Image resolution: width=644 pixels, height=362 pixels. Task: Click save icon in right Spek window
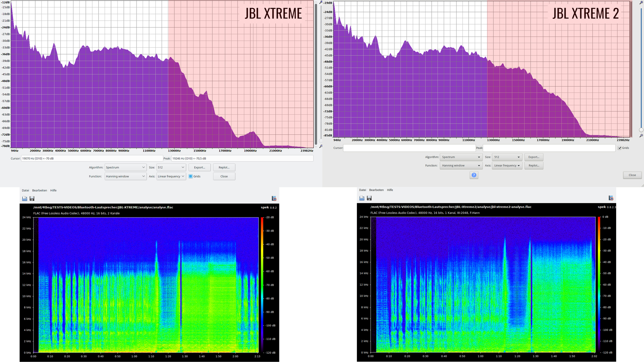(x=369, y=198)
